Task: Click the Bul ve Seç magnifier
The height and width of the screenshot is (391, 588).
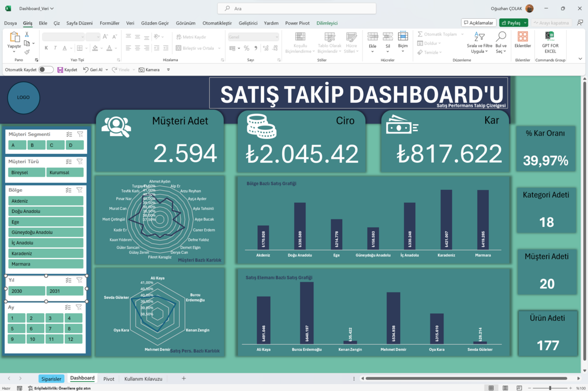Action: 501,36
